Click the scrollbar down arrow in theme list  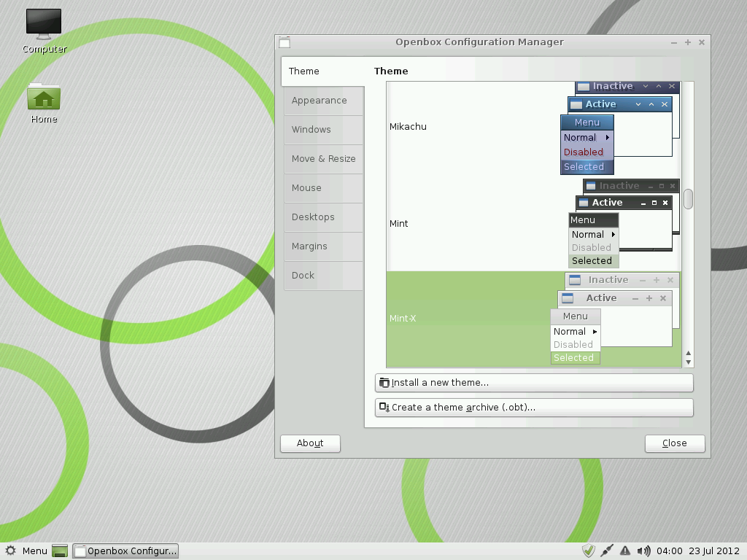pos(689,362)
